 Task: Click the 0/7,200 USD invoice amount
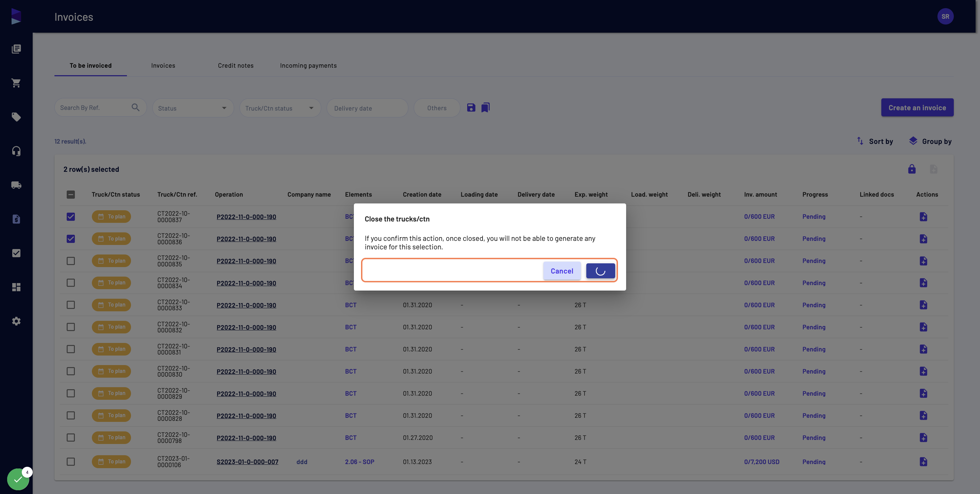tap(762, 462)
